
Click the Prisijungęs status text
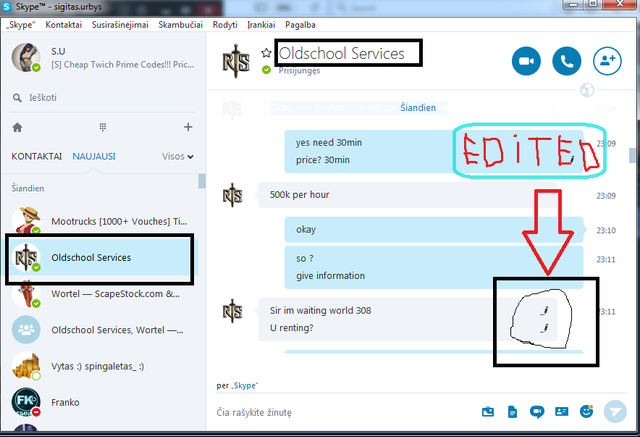tap(299, 71)
